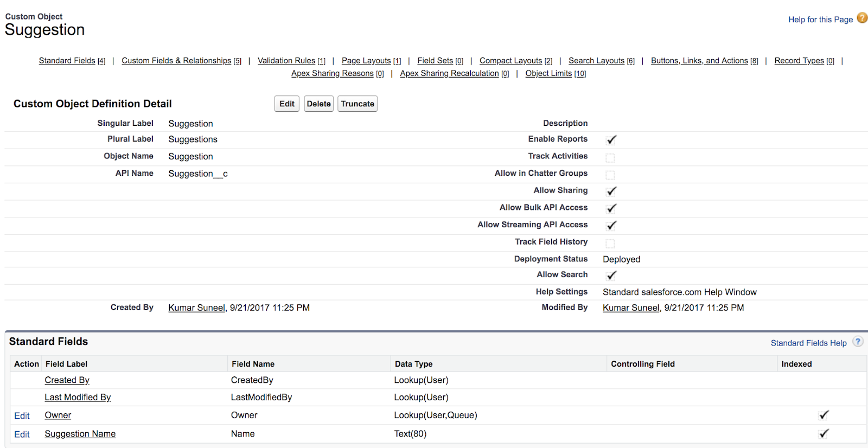Open the Suggestion Name field link
The width and height of the screenshot is (868, 448).
(80, 433)
